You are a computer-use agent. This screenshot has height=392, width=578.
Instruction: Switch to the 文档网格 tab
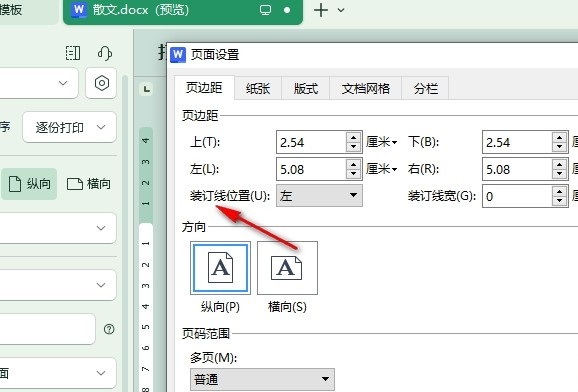pos(366,89)
